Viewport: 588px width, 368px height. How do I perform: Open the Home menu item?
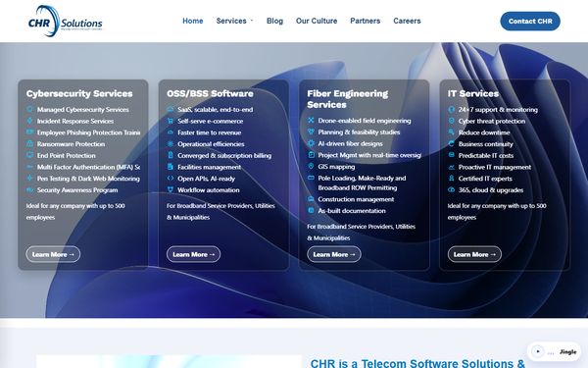(193, 21)
